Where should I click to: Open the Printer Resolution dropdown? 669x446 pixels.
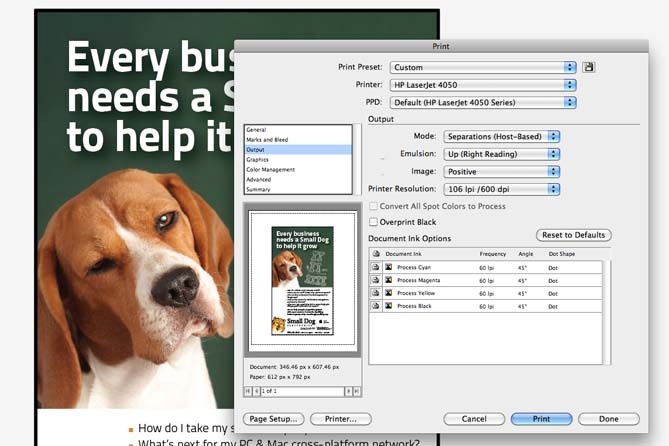click(x=502, y=189)
